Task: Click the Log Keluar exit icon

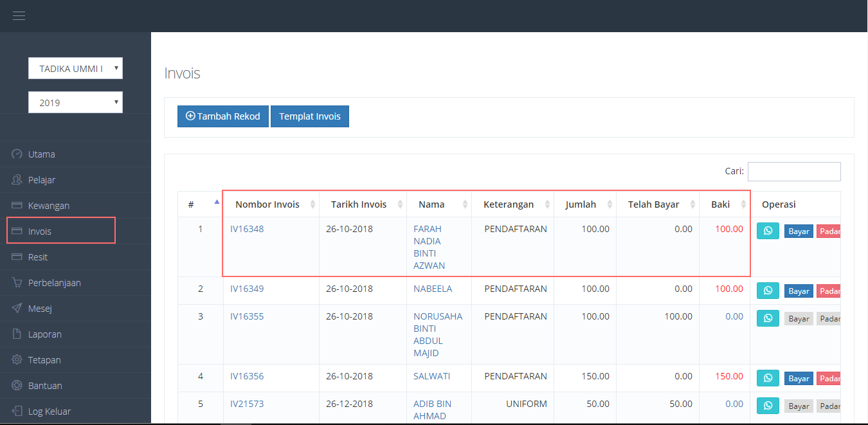Action: click(17, 411)
